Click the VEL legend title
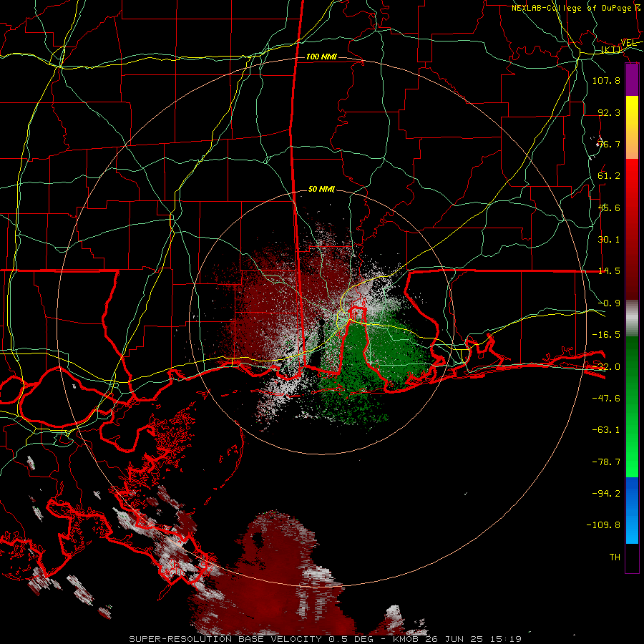This screenshot has height=644, width=644. [x=628, y=43]
